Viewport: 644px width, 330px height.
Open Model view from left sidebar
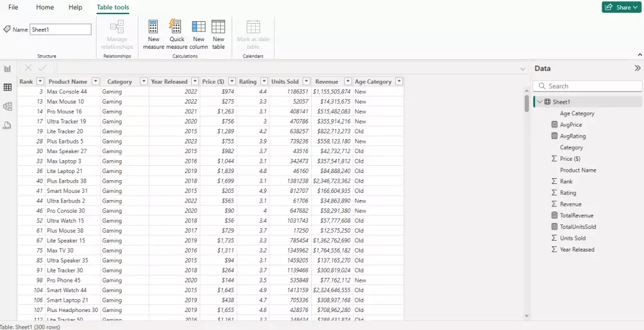[x=7, y=106]
